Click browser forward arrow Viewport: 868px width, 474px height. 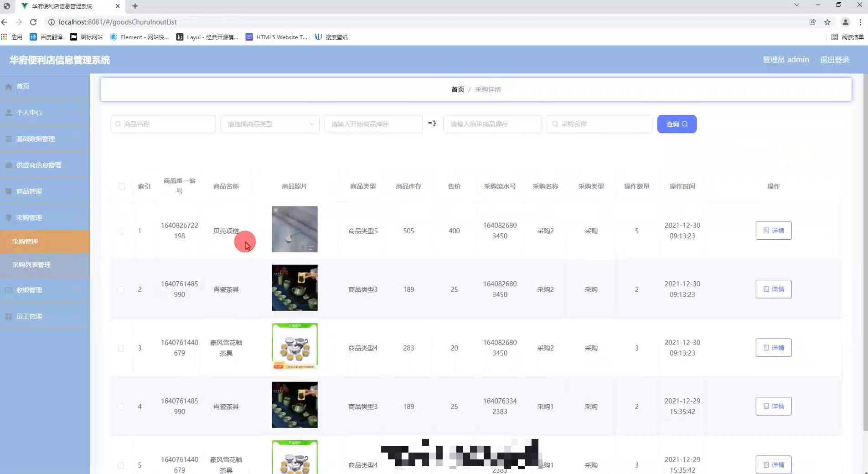click(19, 22)
